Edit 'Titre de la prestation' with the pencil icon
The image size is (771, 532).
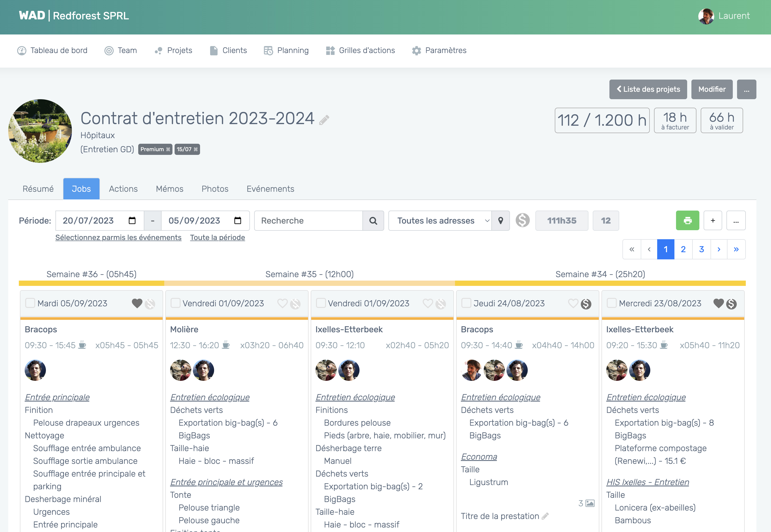[x=545, y=516]
